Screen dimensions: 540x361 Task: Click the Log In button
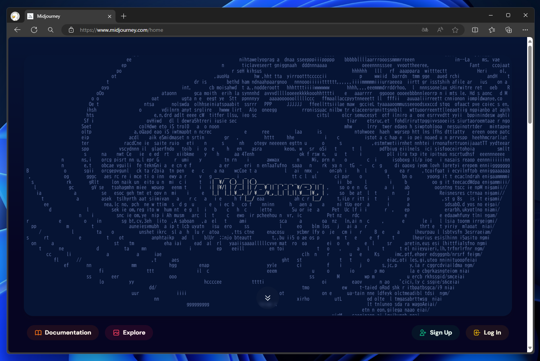pyautogui.click(x=487, y=332)
